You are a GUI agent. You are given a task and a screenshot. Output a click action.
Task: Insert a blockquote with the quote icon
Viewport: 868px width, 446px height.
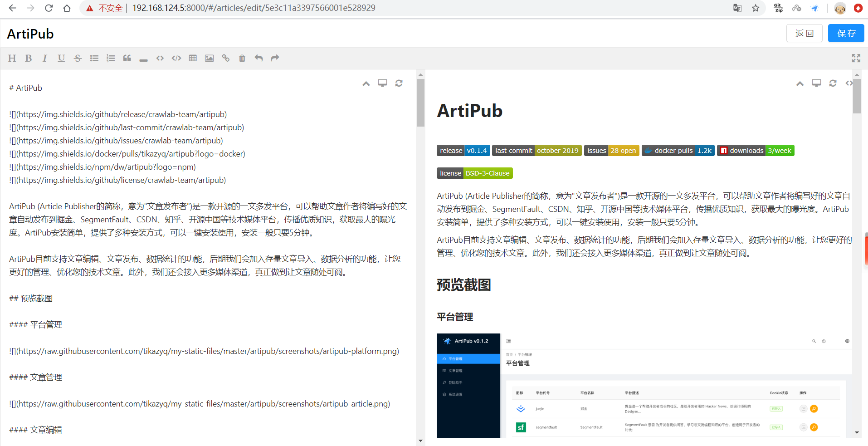click(127, 58)
